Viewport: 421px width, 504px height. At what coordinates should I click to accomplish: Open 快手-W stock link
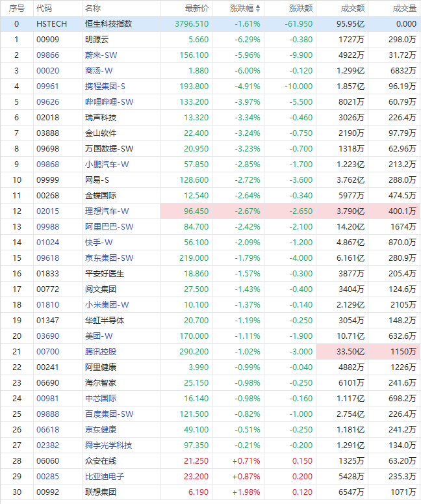click(99, 243)
